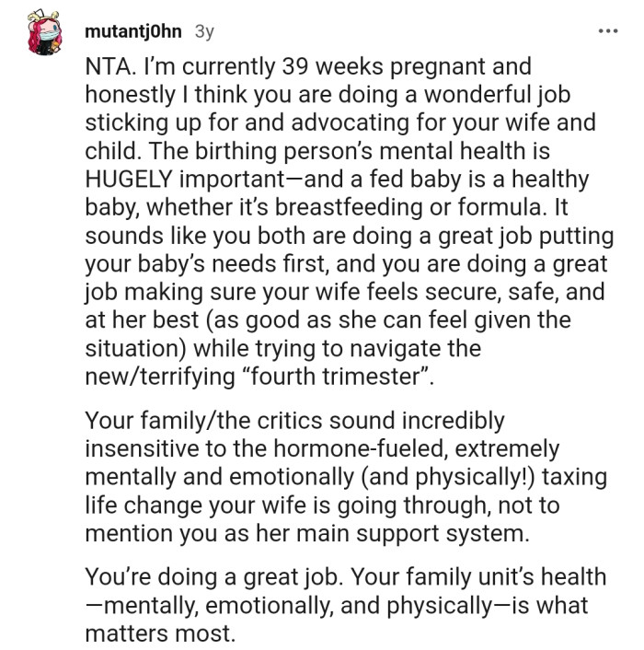This screenshot has height=650, width=644.
Task: Click the phrase 'fourth trimester' in quotes
Action: [x=336, y=377]
